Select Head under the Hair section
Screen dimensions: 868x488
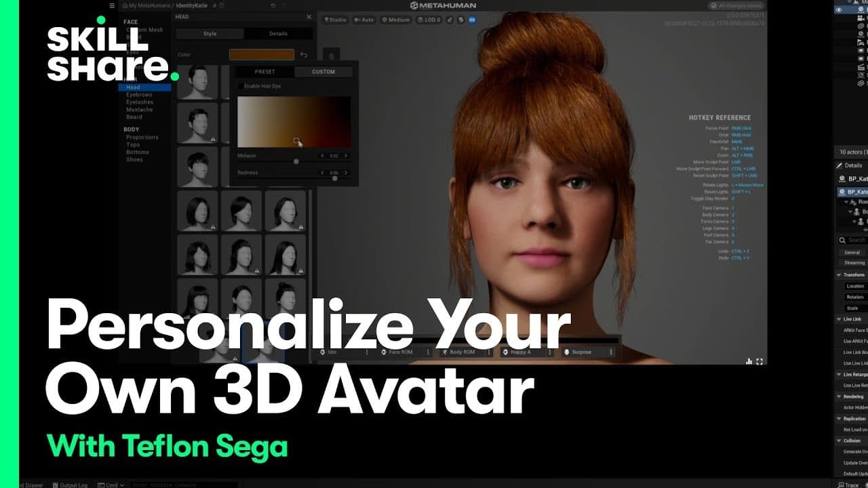tap(144, 87)
